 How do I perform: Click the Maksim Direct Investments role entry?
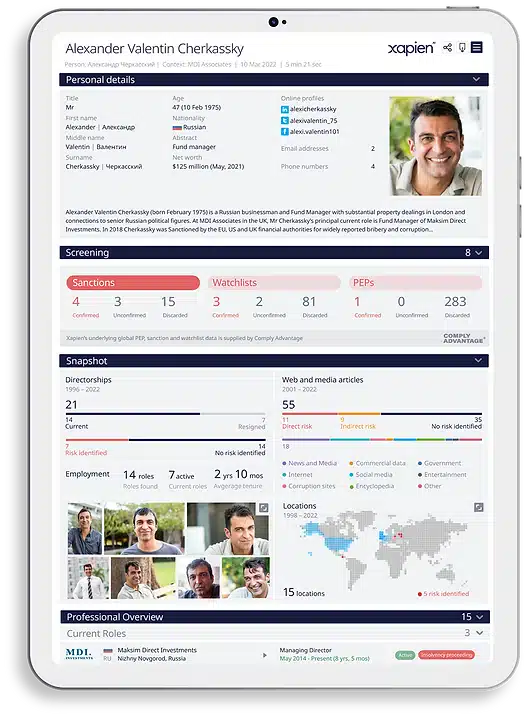point(157,654)
